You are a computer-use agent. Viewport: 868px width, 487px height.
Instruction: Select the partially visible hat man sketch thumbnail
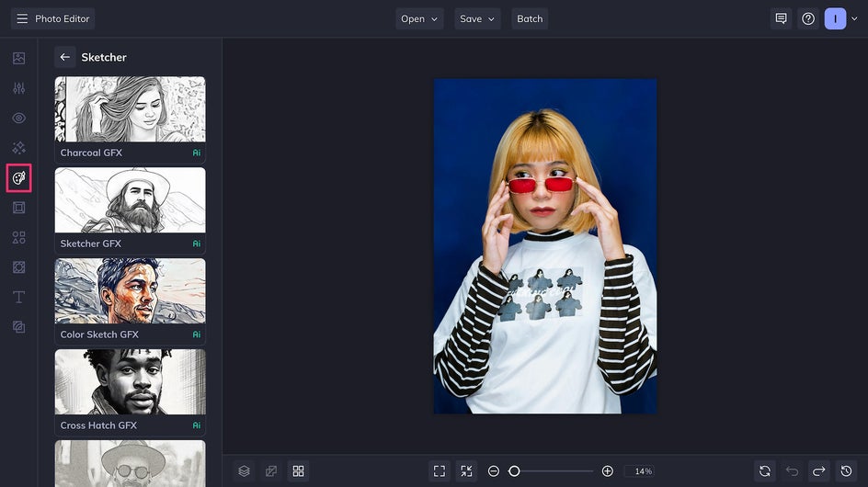130,464
